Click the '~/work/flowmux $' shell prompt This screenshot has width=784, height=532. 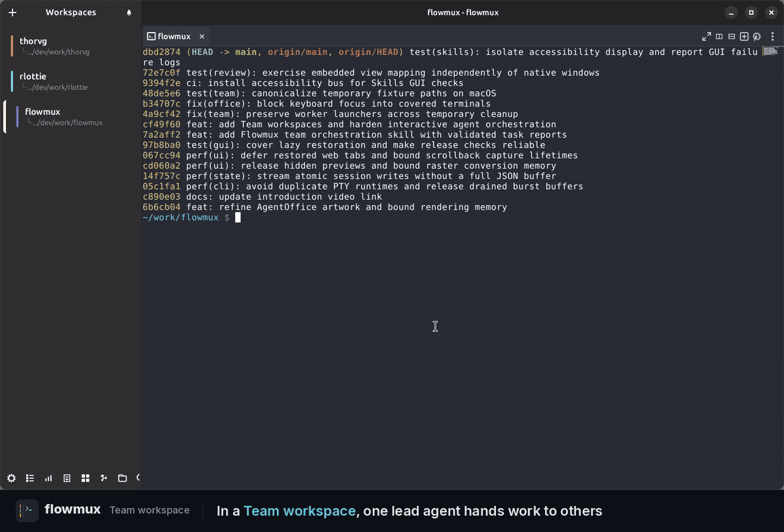point(186,217)
